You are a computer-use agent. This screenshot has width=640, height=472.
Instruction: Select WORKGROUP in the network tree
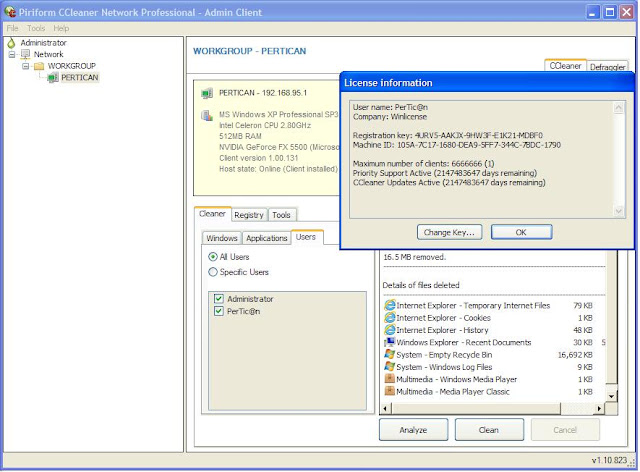(71, 66)
